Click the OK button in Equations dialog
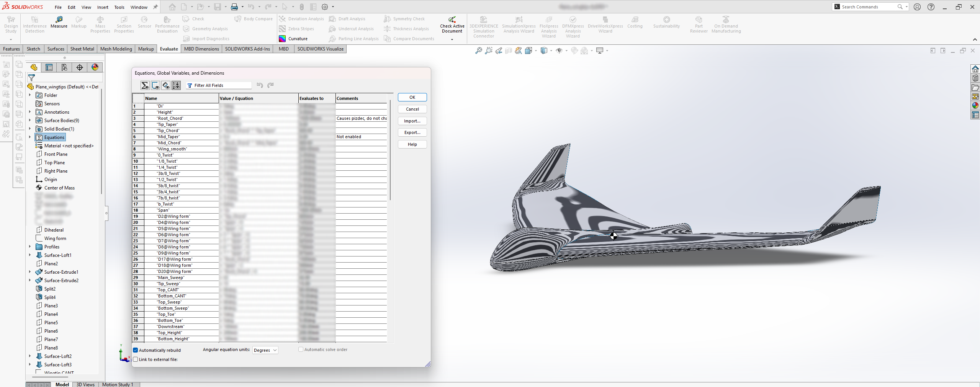This screenshot has height=387, width=980. click(x=412, y=97)
